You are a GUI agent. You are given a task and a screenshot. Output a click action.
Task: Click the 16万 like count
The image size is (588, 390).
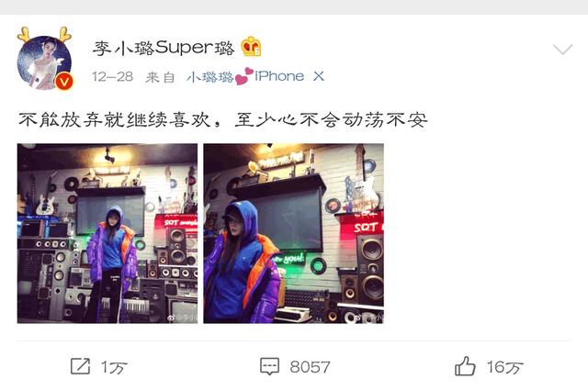(504, 367)
